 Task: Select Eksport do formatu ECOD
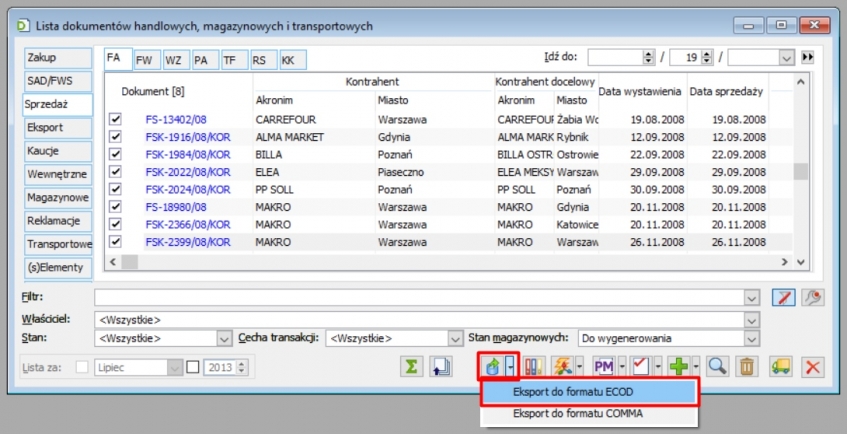tap(589, 392)
